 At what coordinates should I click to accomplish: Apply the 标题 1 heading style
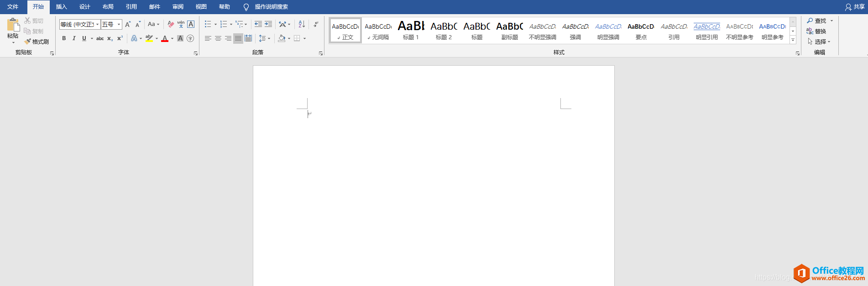tap(411, 31)
